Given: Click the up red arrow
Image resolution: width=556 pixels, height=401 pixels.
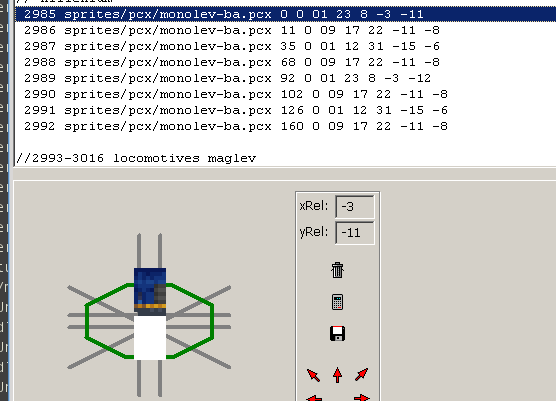Looking at the screenshot, I should click(x=337, y=375).
